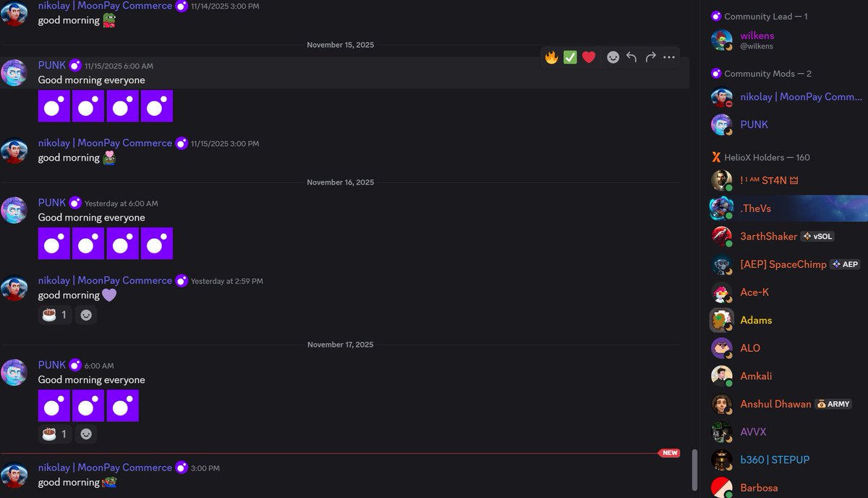Viewport: 868px width, 498px height.
Task: Open the three-dot More options for hovered message
Action: click(x=669, y=57)
